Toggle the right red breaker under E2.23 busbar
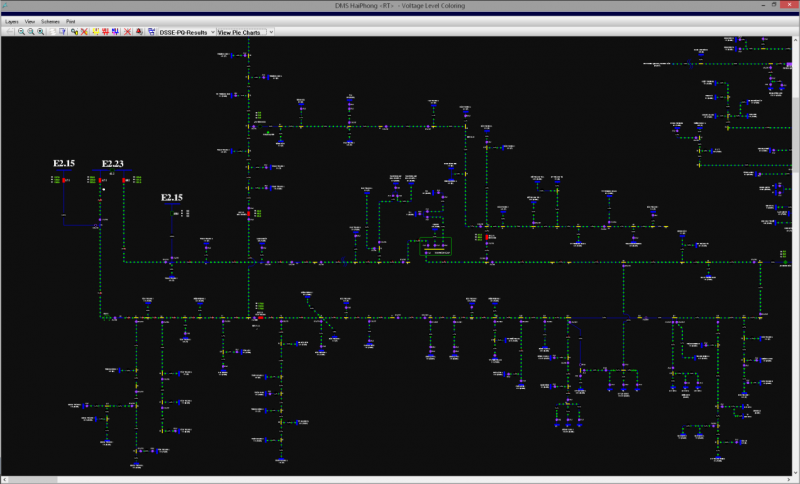This screenshot has width=800, height=484. point(124,181)
